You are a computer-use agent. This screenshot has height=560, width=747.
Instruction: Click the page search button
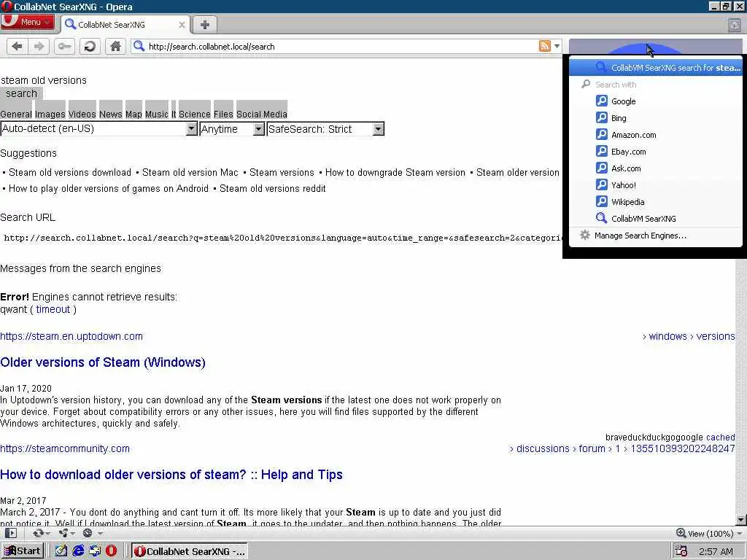(21, 93)
